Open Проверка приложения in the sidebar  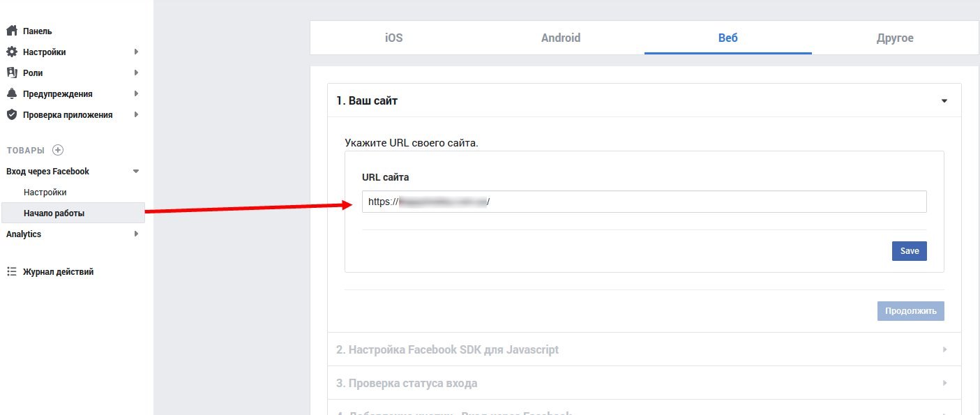pyautogui.click(x=68, y=115)
